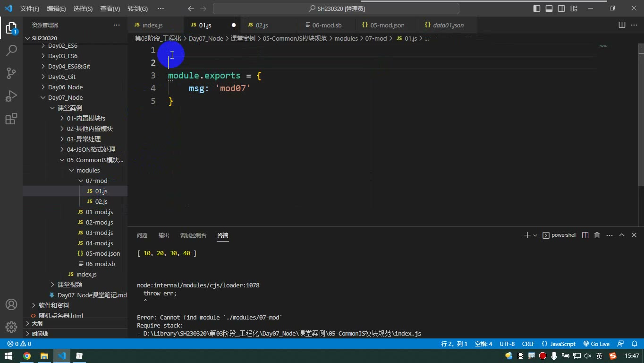The height and width of the screenshot is (363, 644).
Task: Open the Search view in activity bar
Action: [x=11, y=50]
